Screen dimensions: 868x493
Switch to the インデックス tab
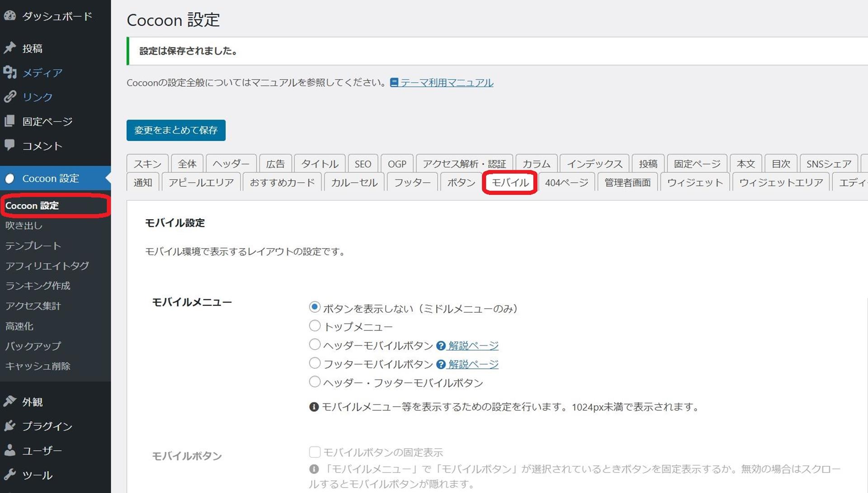(x=594, y=164)
